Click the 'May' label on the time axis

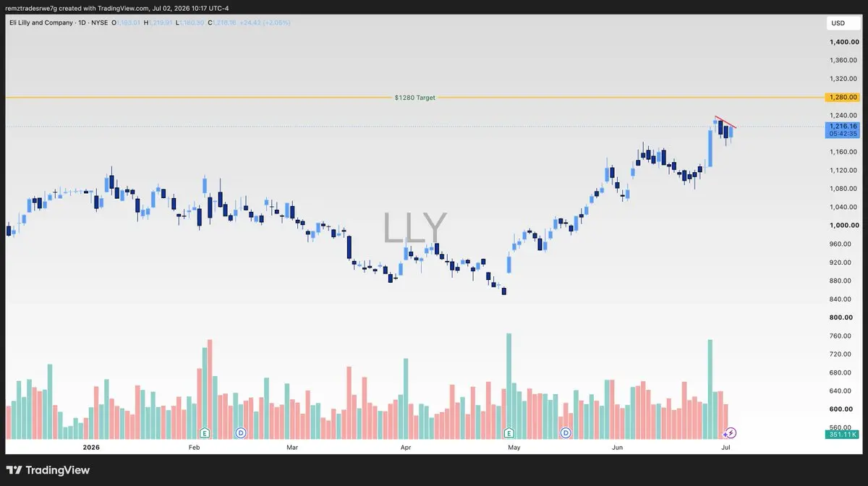[514, 448]
